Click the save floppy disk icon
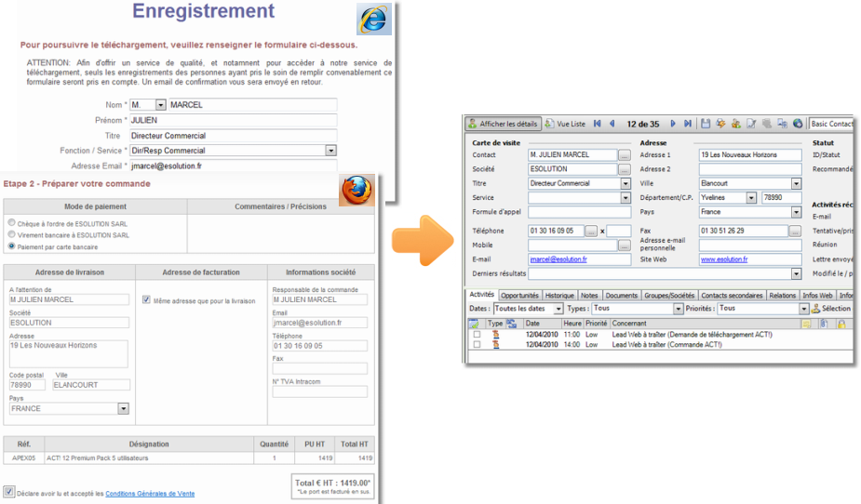 click(706, 124)
